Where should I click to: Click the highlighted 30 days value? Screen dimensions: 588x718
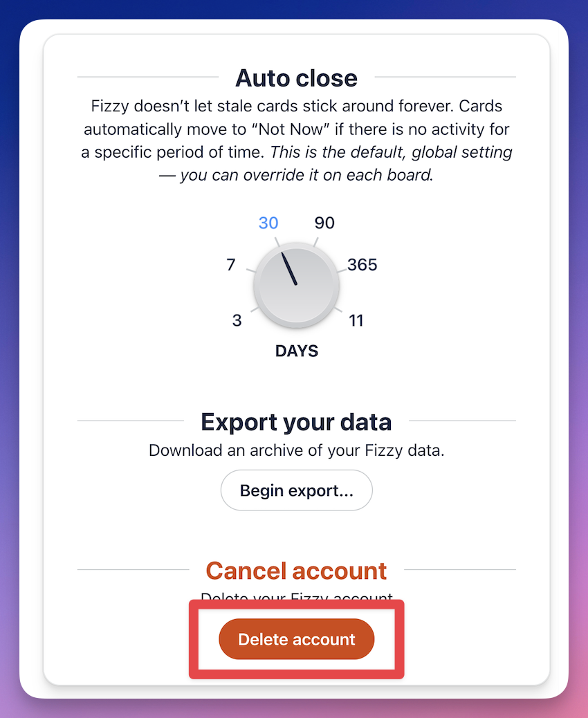[268, 223]
